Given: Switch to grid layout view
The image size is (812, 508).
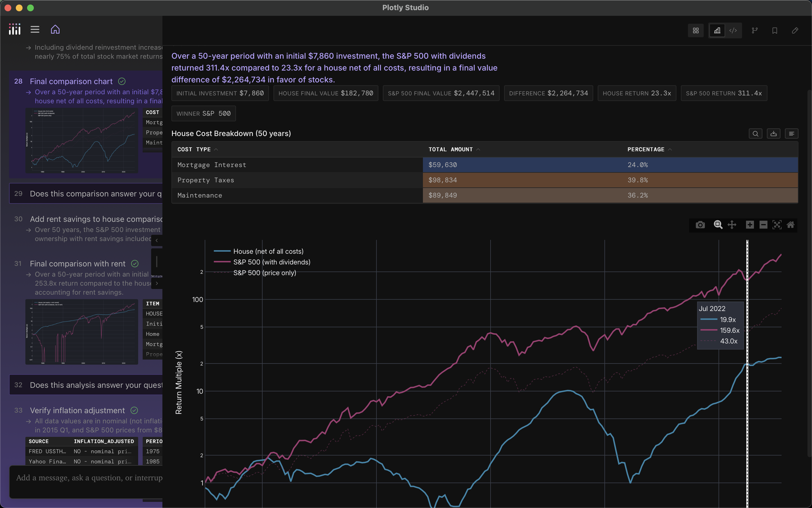Looking at the screenshot, I should coord(696,30).
